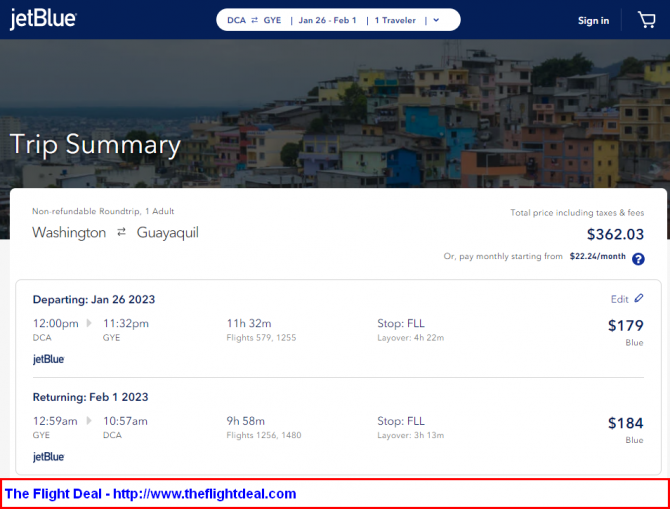
Task: Click 'Non-refundable Roundtrip, 1 Adult' text
Action: click(103, 211)
